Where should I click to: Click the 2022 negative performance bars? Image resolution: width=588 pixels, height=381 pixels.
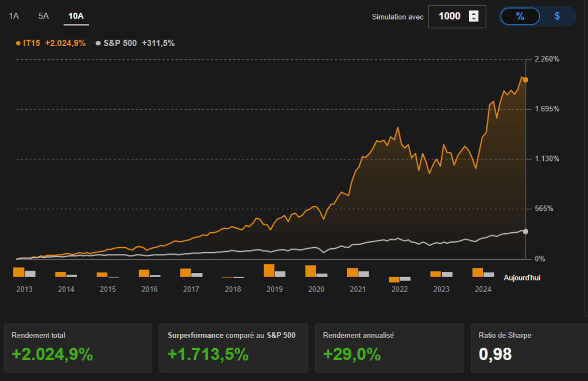tap(400, 279)
